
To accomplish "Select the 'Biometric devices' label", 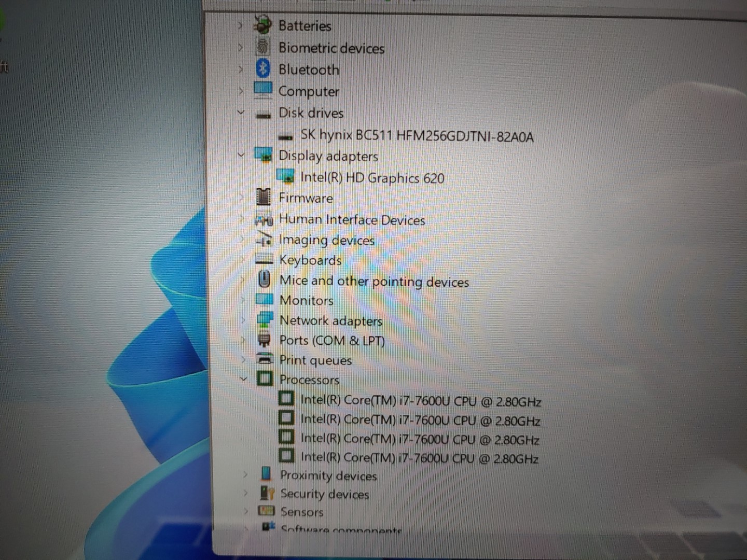I will [x=331, y=48].
